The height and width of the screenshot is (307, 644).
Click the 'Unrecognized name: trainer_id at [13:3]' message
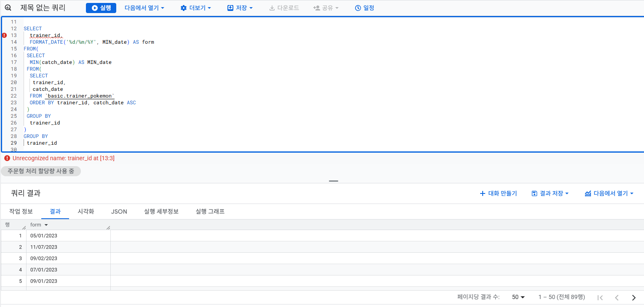pos(64,158)
